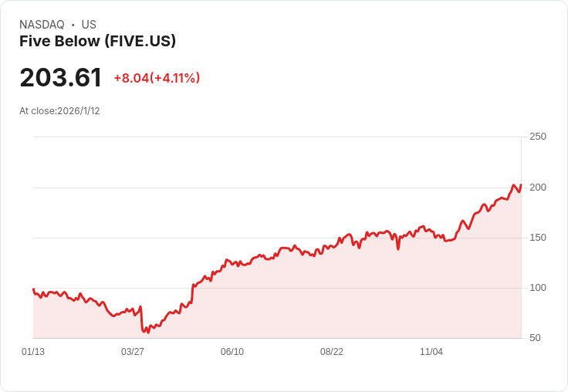Click the chart line's starting point
This screenshot has height=392, width=568.
click(x=33, y=289)
